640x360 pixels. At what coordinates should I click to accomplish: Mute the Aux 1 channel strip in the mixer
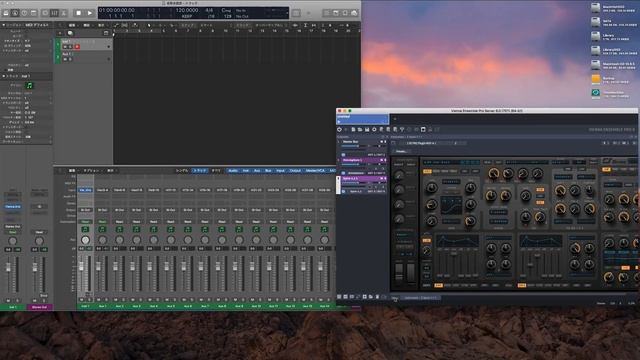99,300
